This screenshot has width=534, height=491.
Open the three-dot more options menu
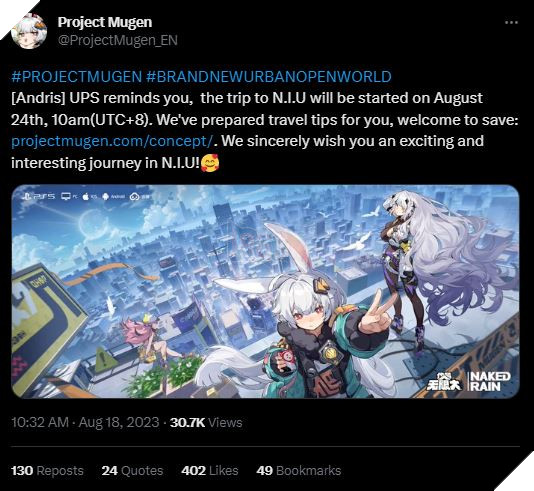point(511,22)
